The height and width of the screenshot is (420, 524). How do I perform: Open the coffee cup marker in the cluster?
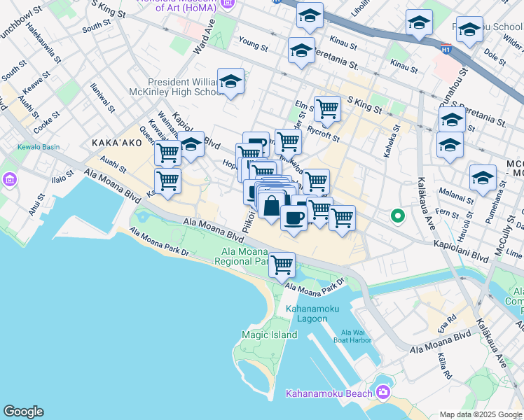[294, 219]
